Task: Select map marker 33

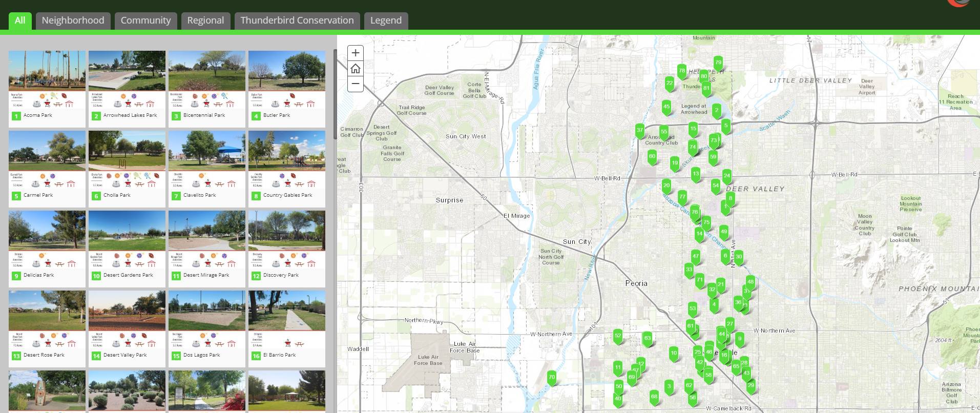Action: pos(689,270)
